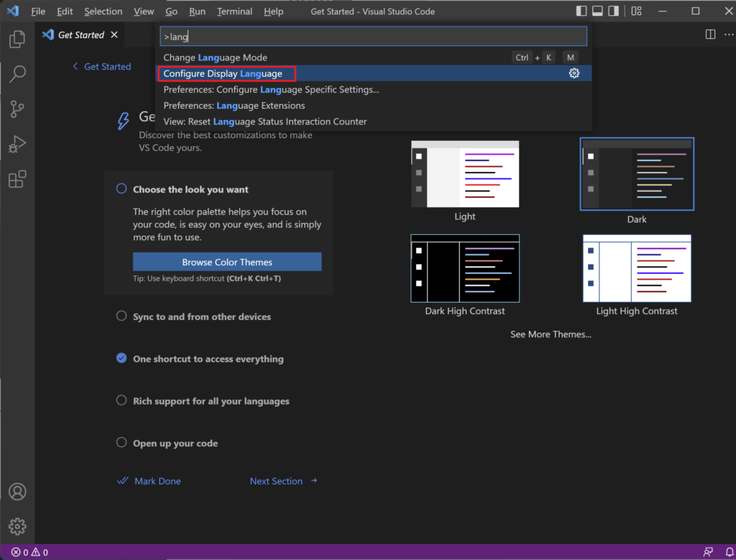The width and height of the screenshot is (736, 560).
Task: Open editor More Actions ellipsis
Action: point(729,35)
